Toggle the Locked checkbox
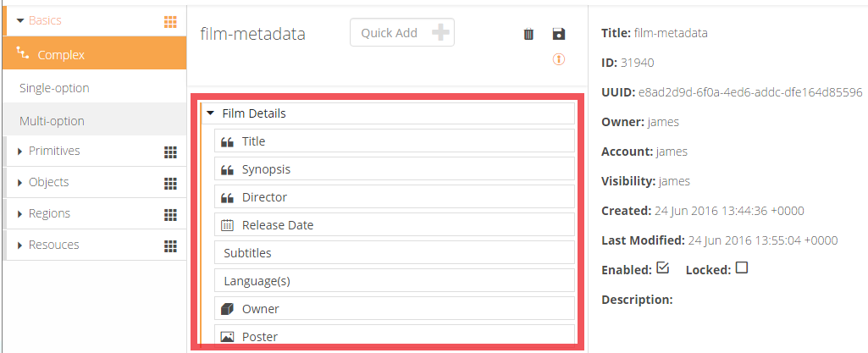 pos(742,268)
